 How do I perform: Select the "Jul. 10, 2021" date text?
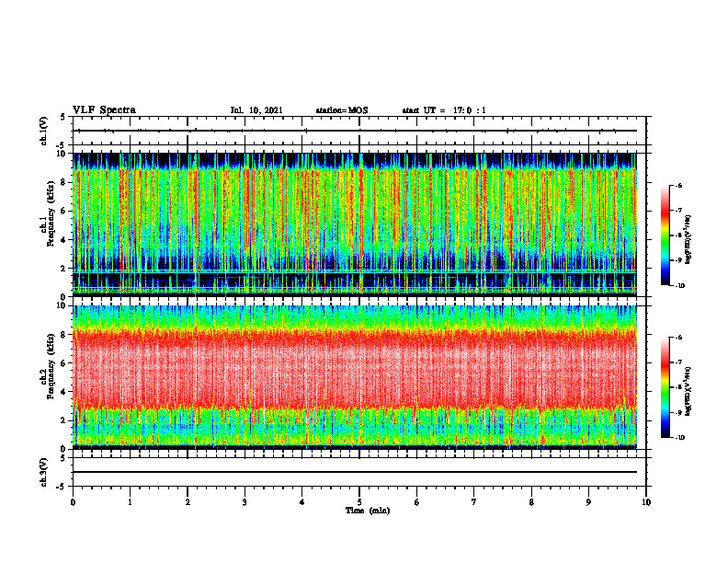click(256, 110)
